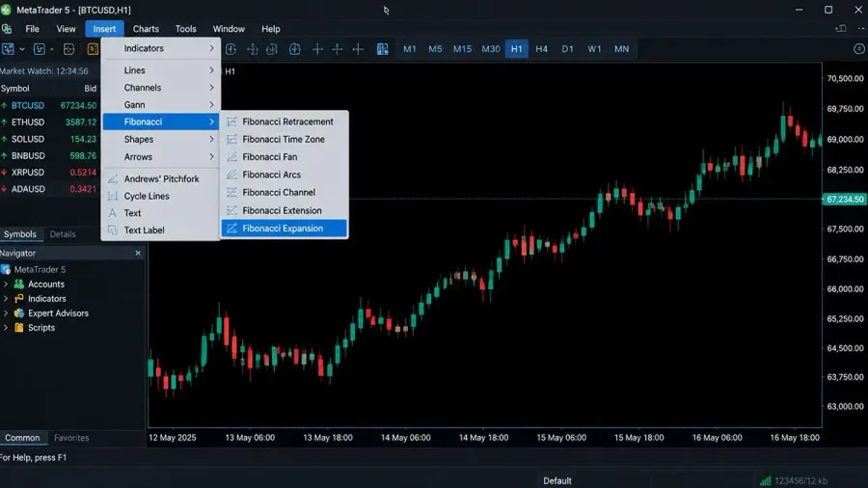Click the XRPUSD red down-arrow icon
The width and height of the screenshot is (868, 488).
tap(5, 172)
